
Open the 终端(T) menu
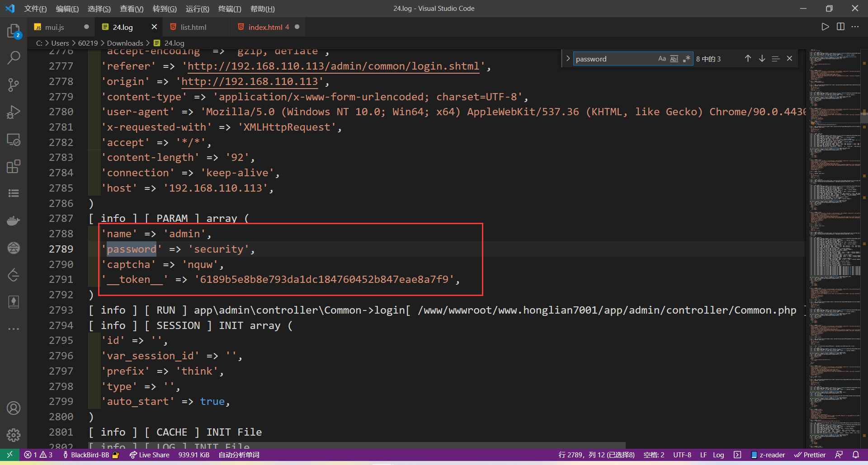coord(230,9)
